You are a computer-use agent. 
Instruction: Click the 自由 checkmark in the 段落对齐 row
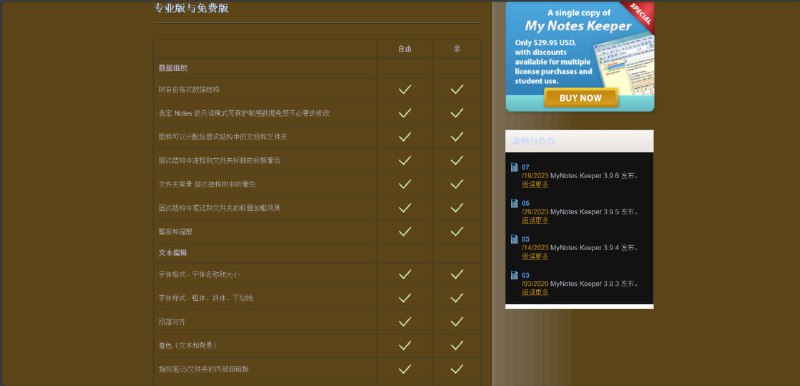(x=405, y=322)
